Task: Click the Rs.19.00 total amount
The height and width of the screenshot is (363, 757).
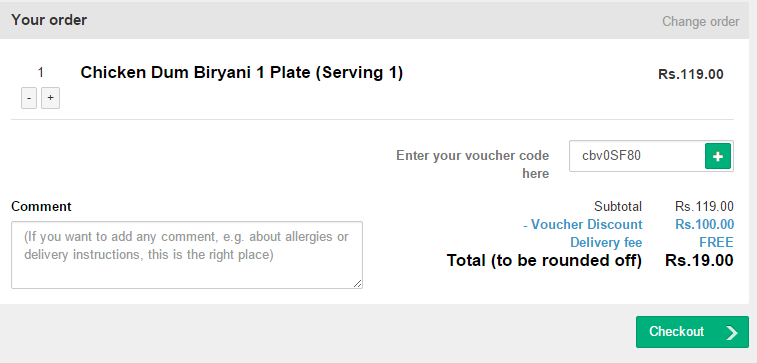Action: pyautogui.click(x=699, y=261)
